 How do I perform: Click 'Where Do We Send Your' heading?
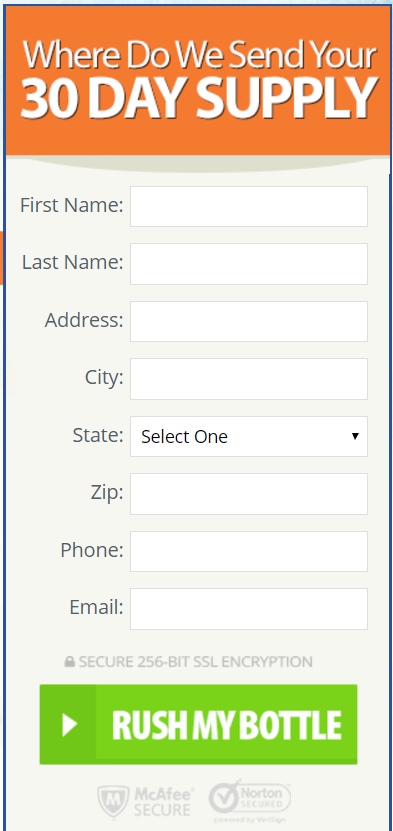pyautogui.click(x=200, y=56)
